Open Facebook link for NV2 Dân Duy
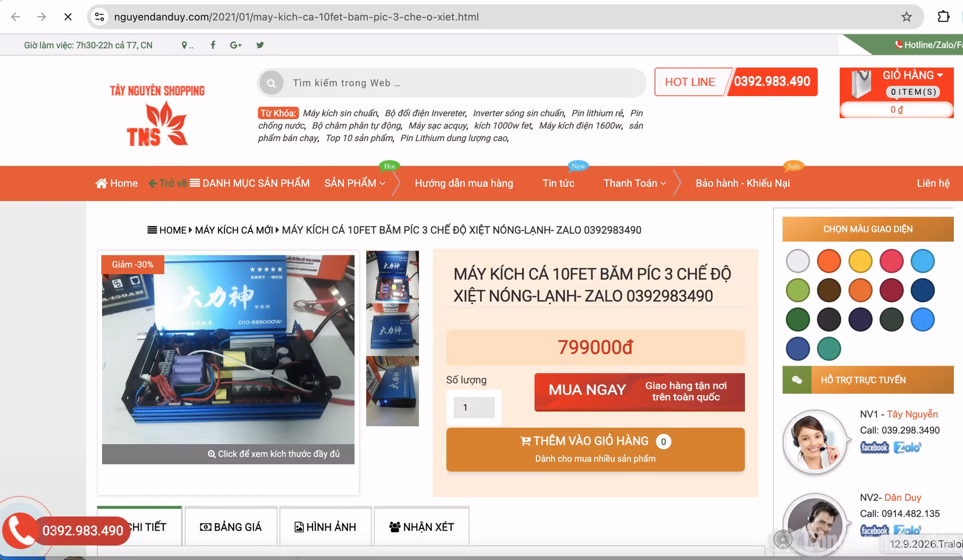 [x=874, y=530]
